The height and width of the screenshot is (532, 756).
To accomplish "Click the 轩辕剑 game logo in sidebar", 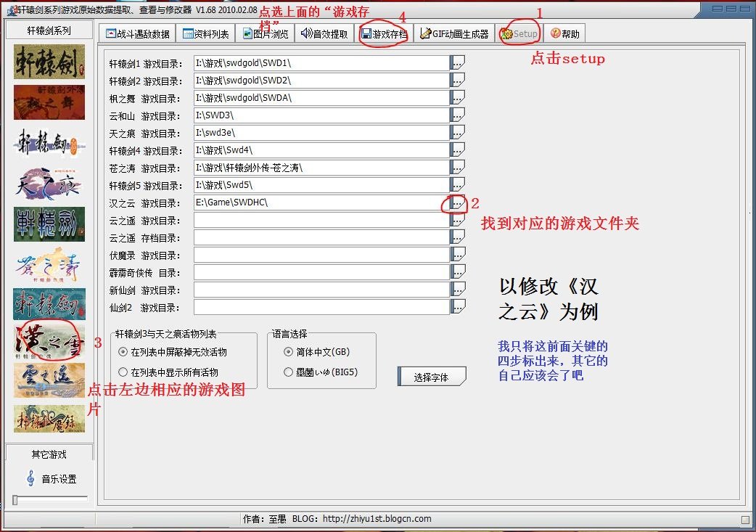I will 49,62.
